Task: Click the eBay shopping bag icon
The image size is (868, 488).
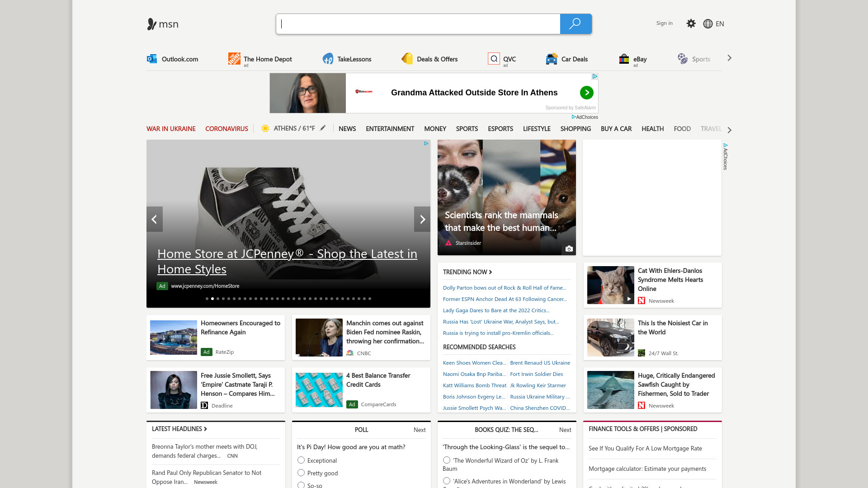Action: tap(624, 59)
